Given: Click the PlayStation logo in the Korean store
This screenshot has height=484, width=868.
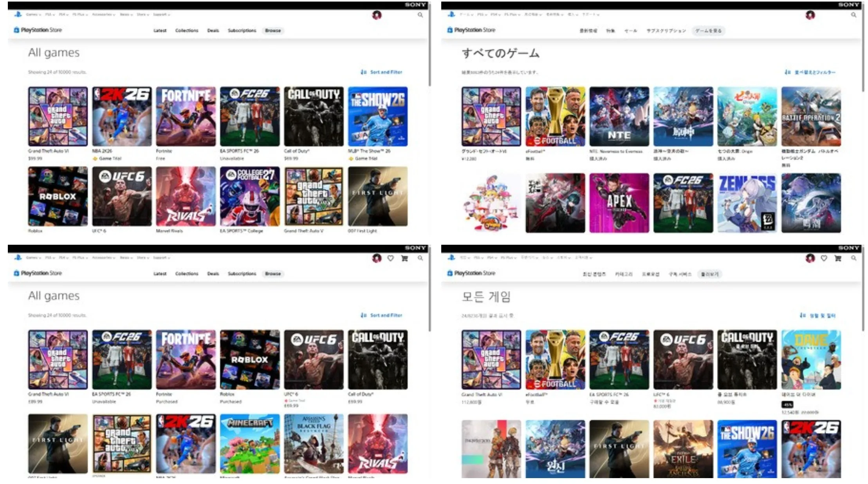Looking at the screenshot, I should [x=451, y=257].
